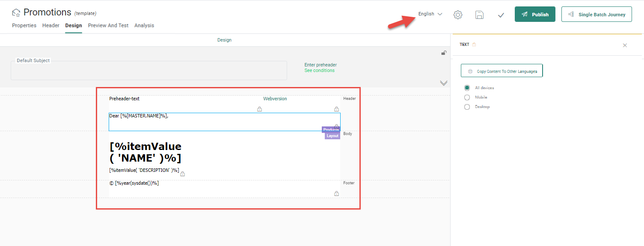Click the lock icon below the Webversion link
The image size is (644, 246).
click(x=259, y=109)
